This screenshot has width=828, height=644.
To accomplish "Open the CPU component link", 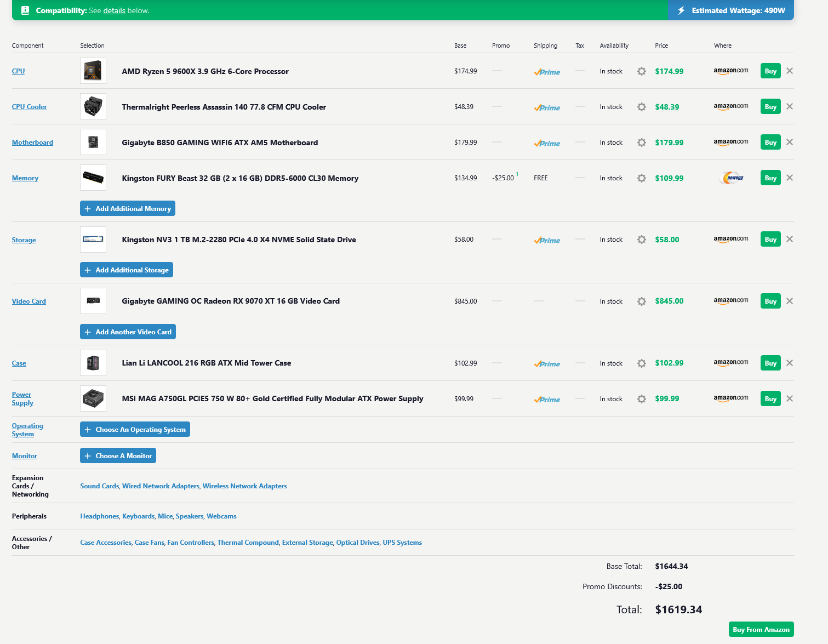I will [x=18, y=71].
